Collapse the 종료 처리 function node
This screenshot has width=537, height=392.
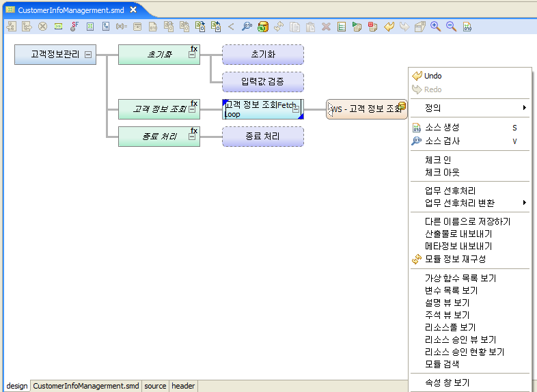click(x=192, y=137)
